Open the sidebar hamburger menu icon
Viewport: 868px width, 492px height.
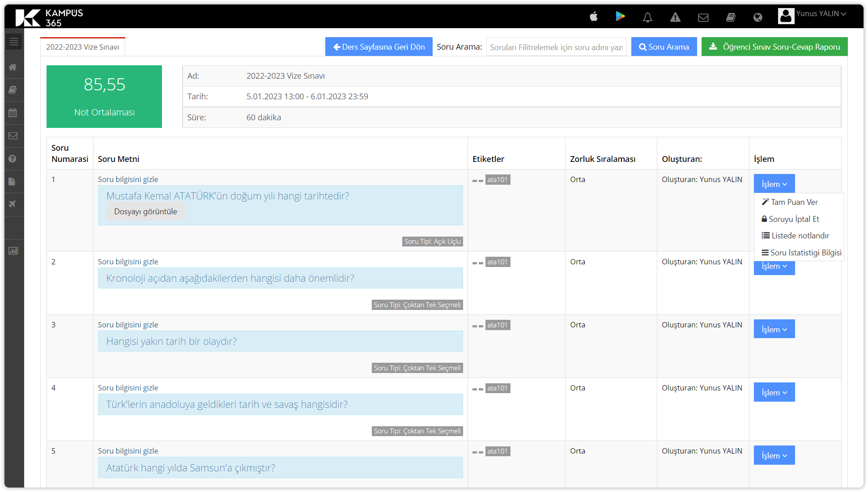pos(14,42)
